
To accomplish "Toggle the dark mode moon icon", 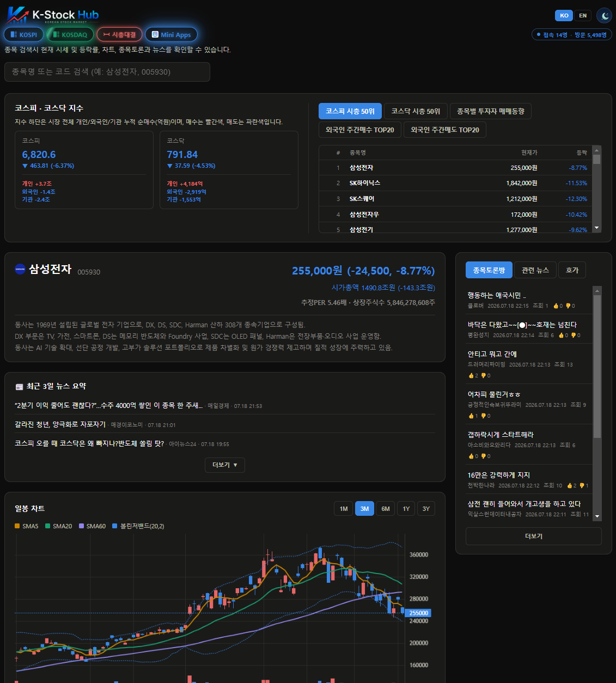I will tap(605, 16).
